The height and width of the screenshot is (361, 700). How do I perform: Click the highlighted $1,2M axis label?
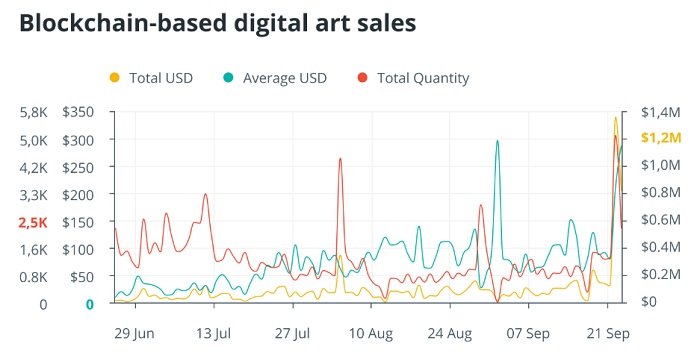tap(661, 138)
